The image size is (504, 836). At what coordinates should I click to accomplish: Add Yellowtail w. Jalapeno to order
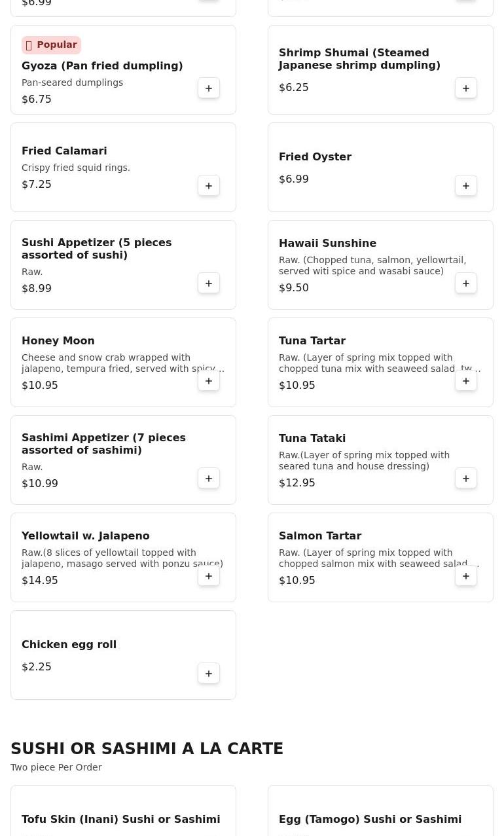pyautogui.click(x=209, y=576)
